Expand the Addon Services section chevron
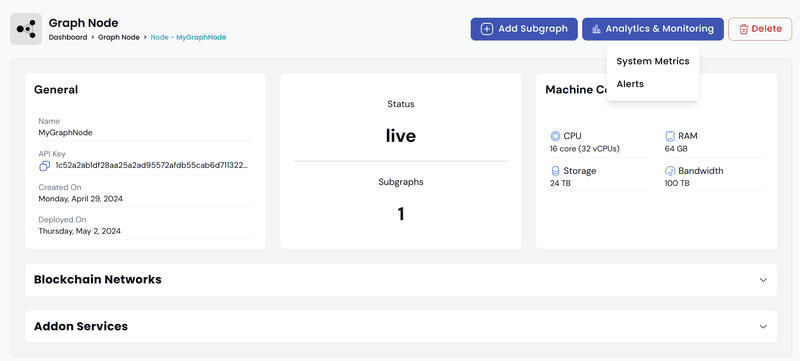Screen dimensions: 800x361 tap(763, 326)
